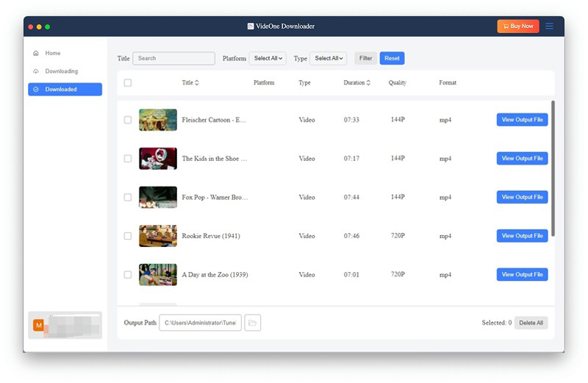View output file for A Day at the Zoo
This screenshot has height=383, width=588.
[522, 274]
